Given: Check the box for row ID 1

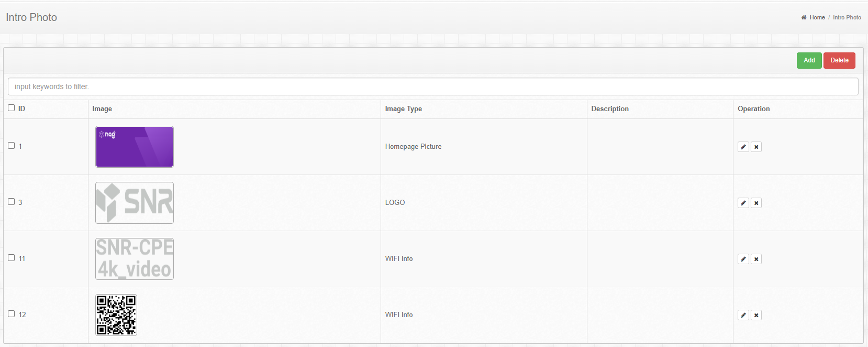Looking at the screenshot, I should coord(12,146).
